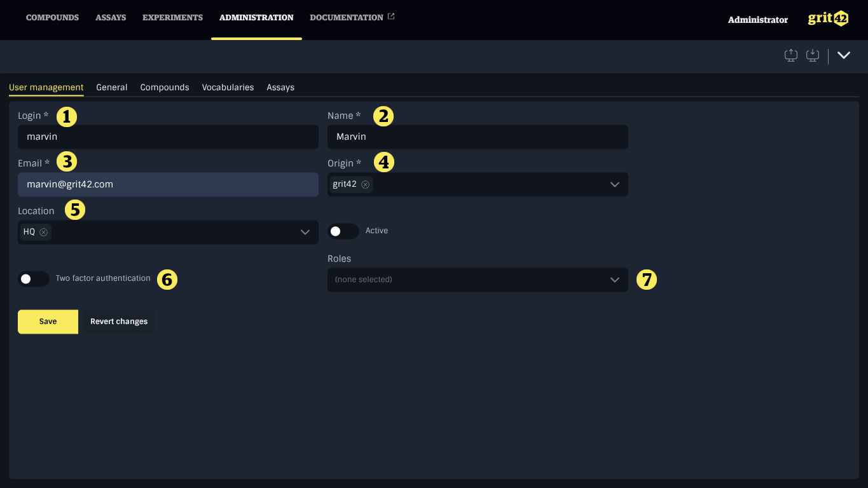Open Documentation link in navigation
Image resolution: width=868 pixels, height=488 pixels.
point(347,18)
